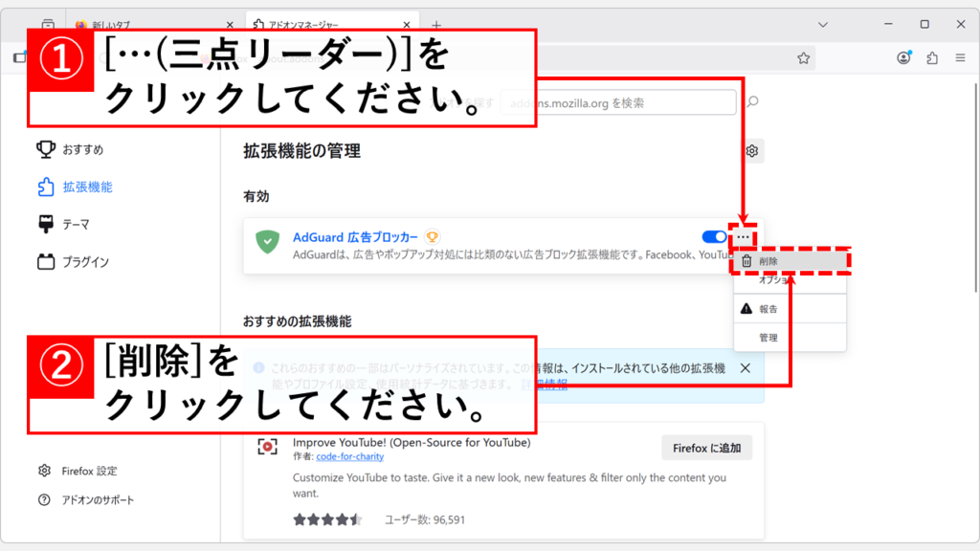This screenshot has height=551, width=980.
Task: Click the Improve YouTube! extension title
Action: pyautogui.click(x=412, y=442)
